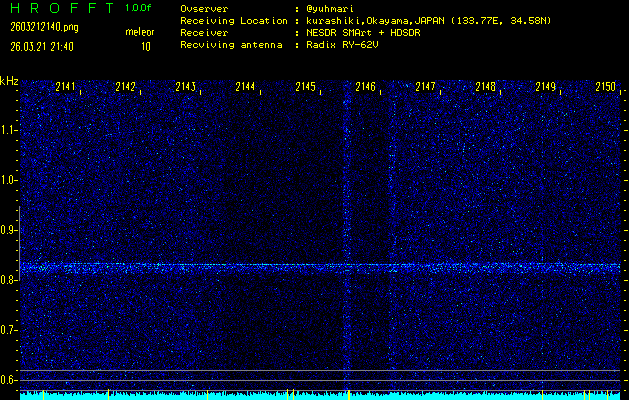629x400 pixels.
Task: Select the 2150 time marker
Action: 605,87
